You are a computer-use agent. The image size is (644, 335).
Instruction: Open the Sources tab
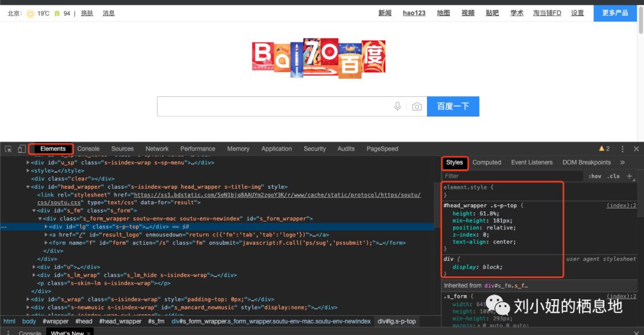[122, 149]
